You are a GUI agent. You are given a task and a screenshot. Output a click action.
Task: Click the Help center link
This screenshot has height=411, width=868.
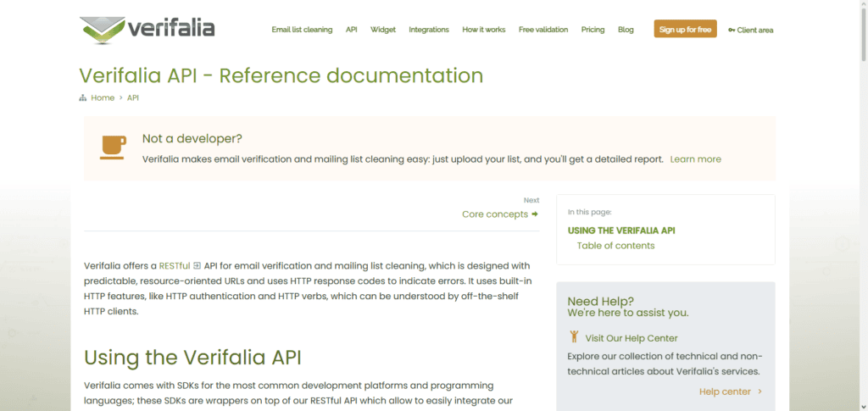tap(725, 392)
